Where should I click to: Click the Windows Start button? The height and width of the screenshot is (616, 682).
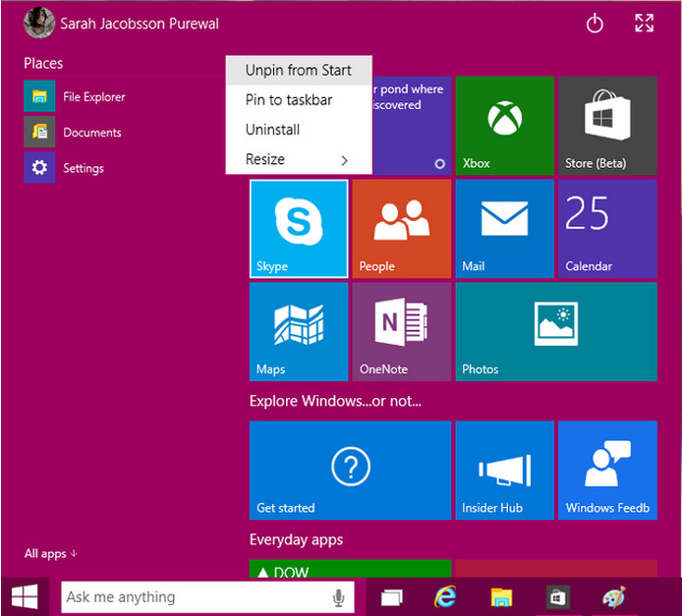pos(25,596)
